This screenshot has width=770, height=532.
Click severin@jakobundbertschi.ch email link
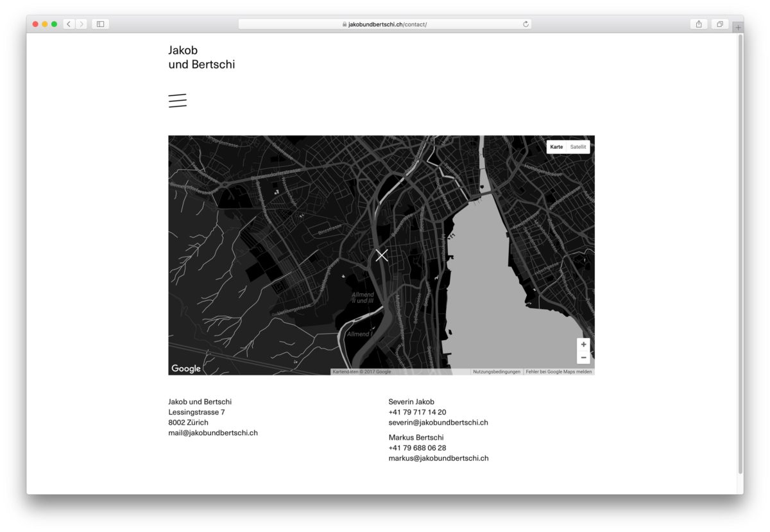[x=438, y=422]
